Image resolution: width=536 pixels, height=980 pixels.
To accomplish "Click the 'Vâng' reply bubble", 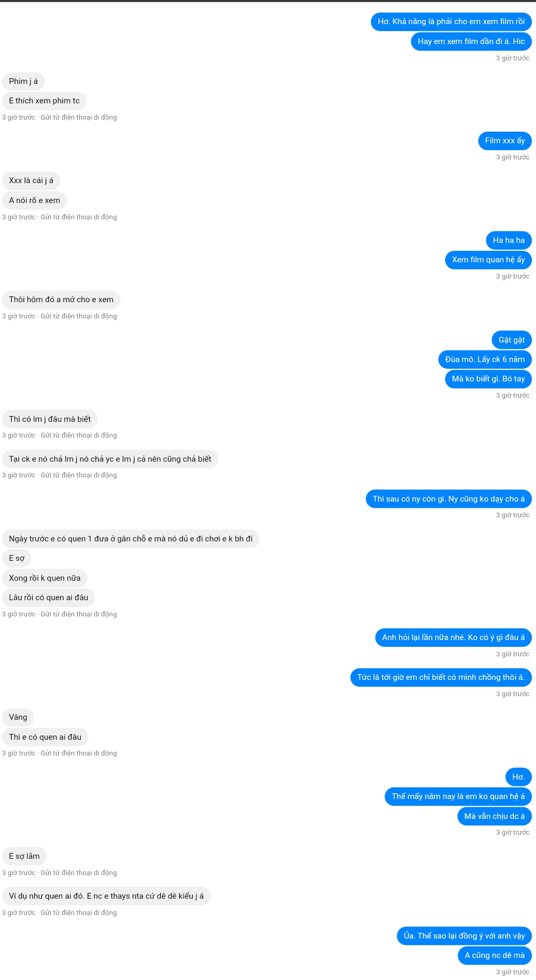I will [18, 717].
